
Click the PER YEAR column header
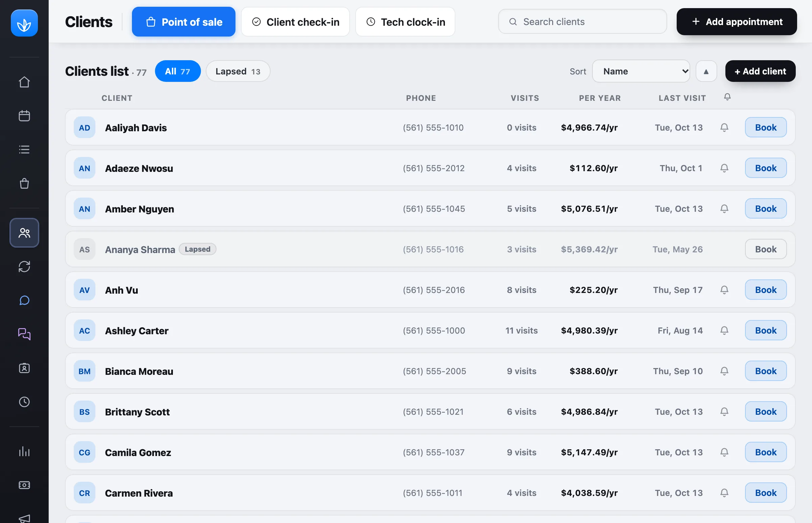point(600,98)
